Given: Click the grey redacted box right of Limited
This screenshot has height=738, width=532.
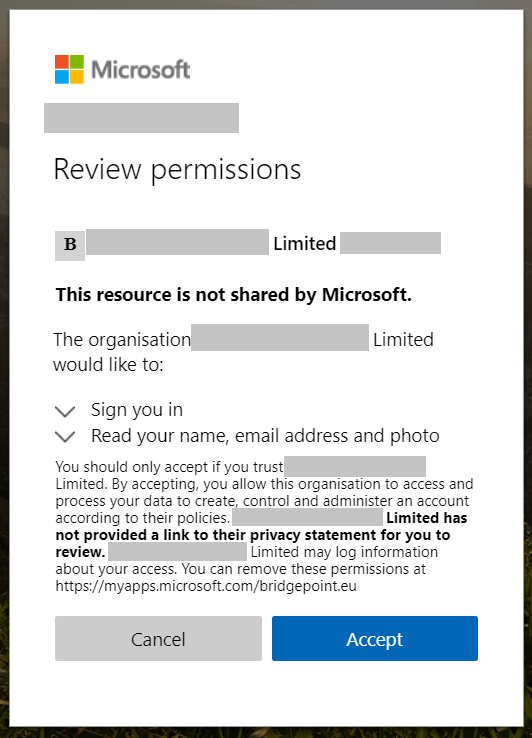Looking at the screenshot, I should point(391,243).
